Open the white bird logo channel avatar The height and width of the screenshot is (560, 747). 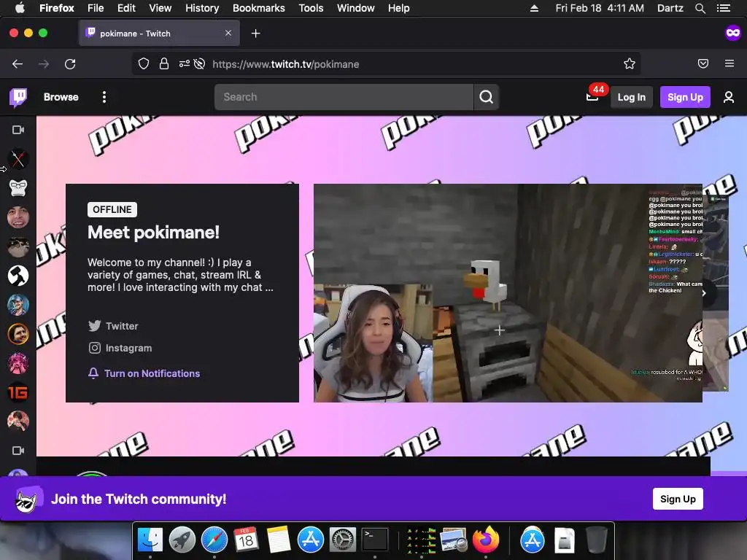click(18, 276)
